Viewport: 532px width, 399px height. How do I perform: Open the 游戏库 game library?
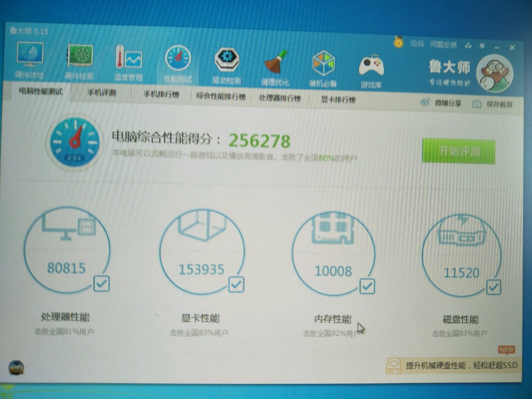pos(371,71)
